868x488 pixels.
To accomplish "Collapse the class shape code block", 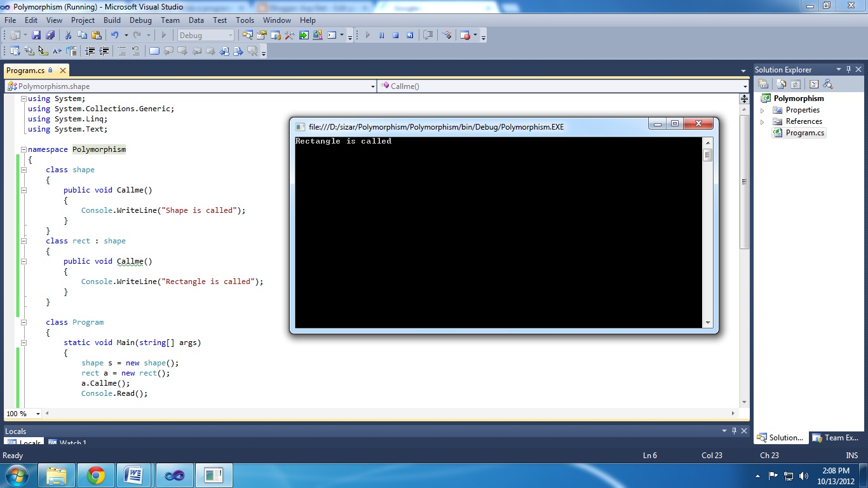I will coord(24,170).
